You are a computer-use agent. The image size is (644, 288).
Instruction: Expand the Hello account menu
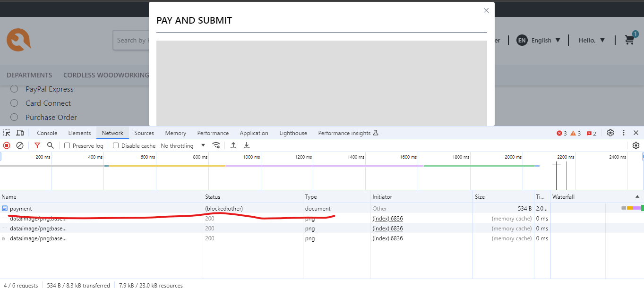pyautogui.click(x=591, y=40)
